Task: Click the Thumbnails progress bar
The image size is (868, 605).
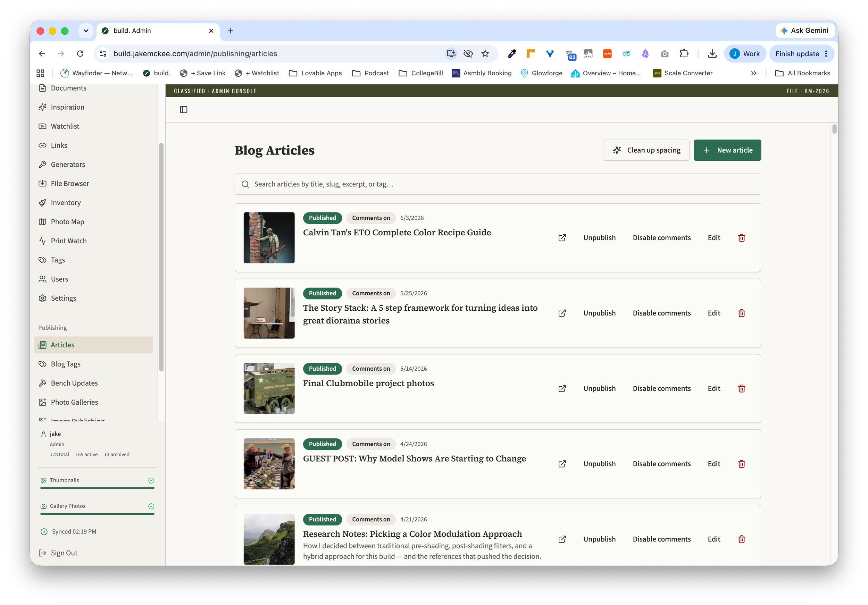Action: pyautogui.click(x=97, y=488)
